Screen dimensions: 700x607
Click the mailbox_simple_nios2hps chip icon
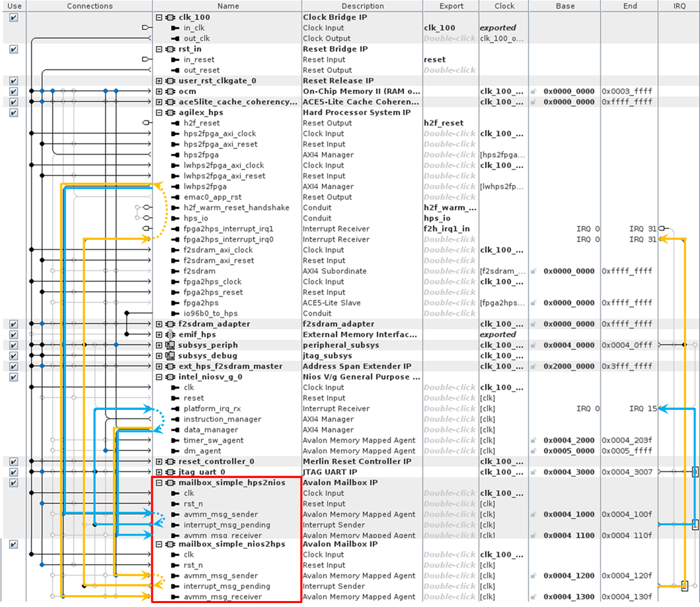[x=170, y=544]
